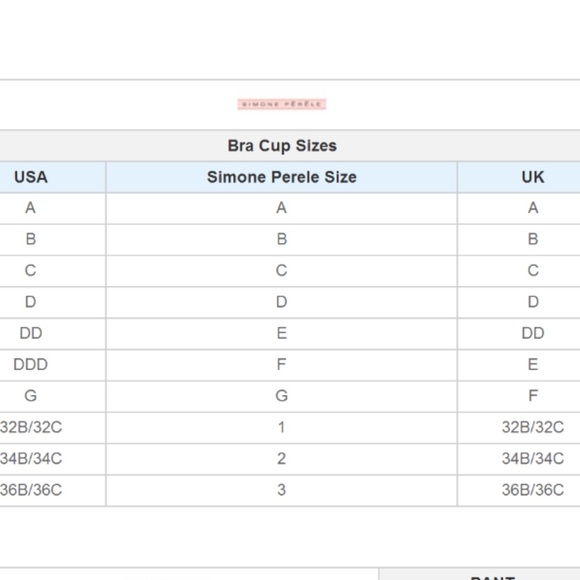Click the Simone Perele logo image
Screen dimensions: 580x580
click(282, 104)
